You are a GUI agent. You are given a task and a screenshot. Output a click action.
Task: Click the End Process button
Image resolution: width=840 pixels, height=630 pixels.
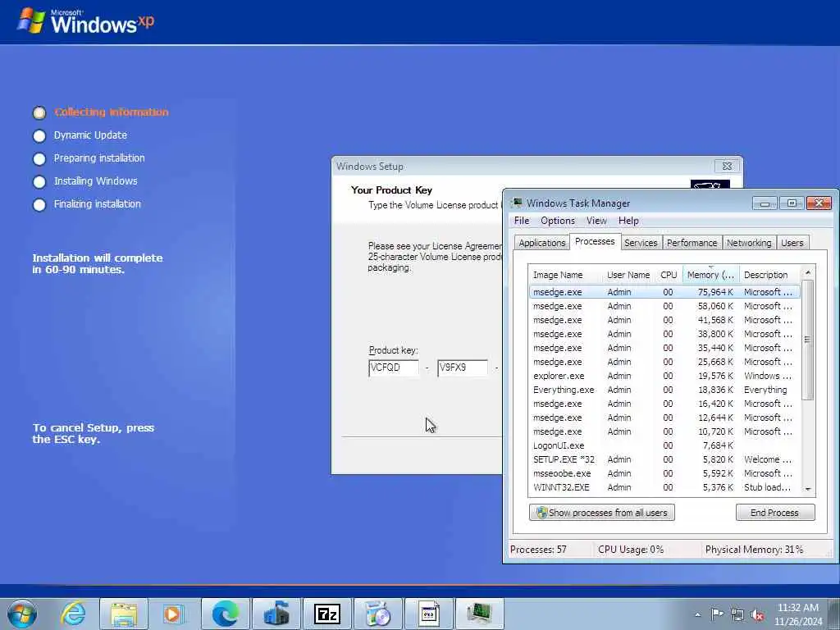[774, 513]
